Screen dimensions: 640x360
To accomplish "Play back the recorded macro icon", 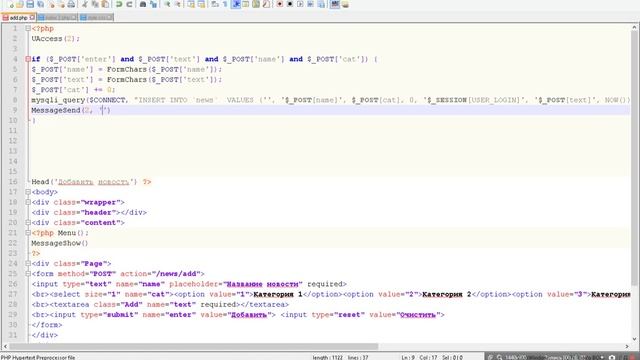I will 300,4.
